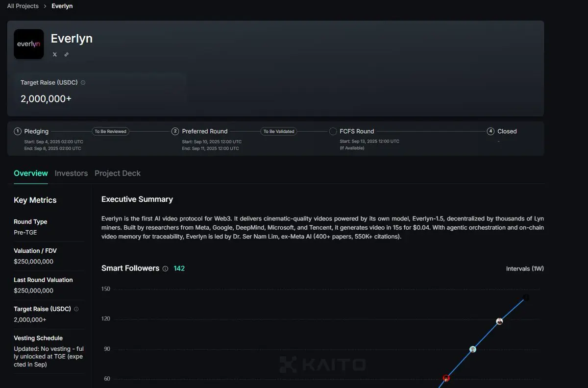The width and height of the screenshot is (588, 388).
Task: Open Everlyn's X (Twitter) profile icon
Action: 55,54
